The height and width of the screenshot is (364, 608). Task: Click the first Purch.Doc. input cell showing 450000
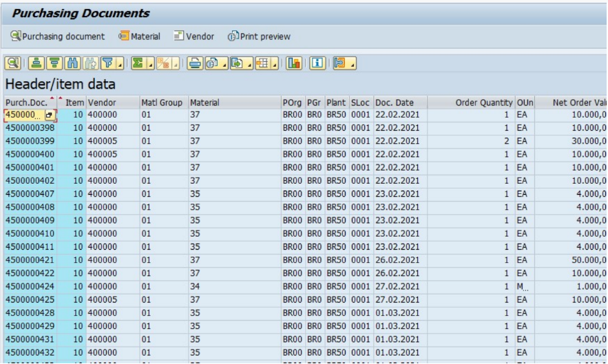(24, 115)
